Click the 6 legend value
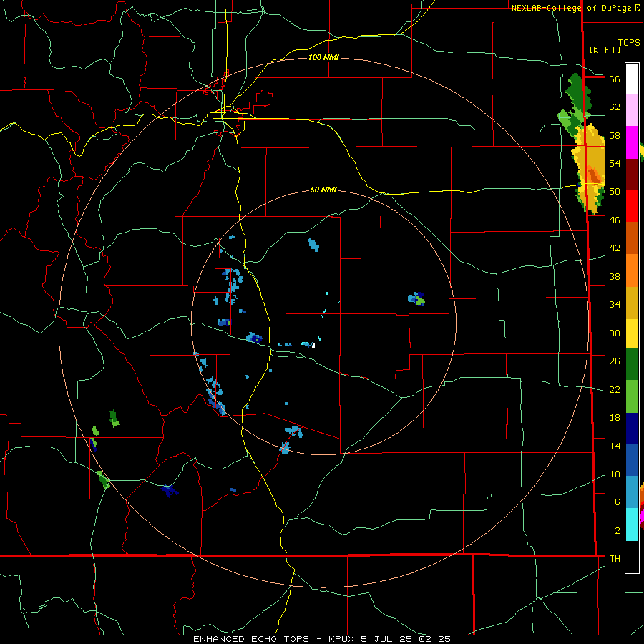 pyautogui.click(x=617, y=502)
